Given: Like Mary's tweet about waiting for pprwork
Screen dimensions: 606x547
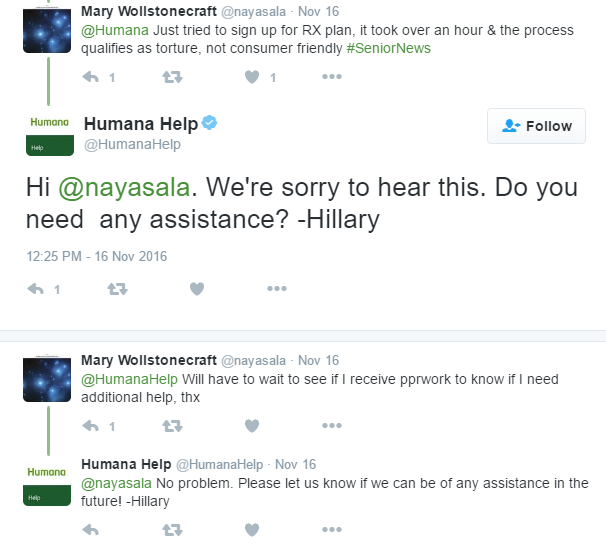Looking at the screenshot, I should (252, 426).
